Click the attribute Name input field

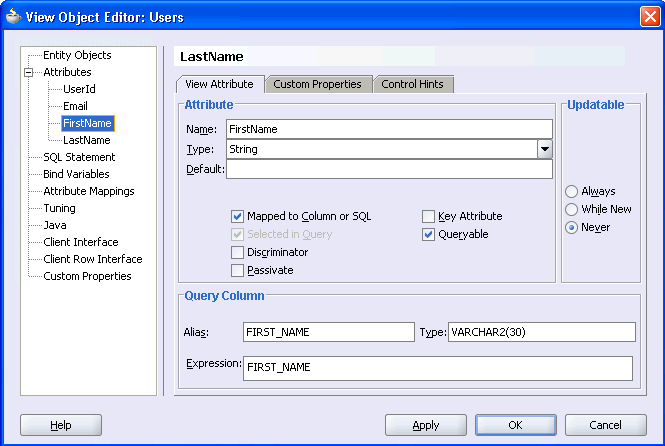389,129
